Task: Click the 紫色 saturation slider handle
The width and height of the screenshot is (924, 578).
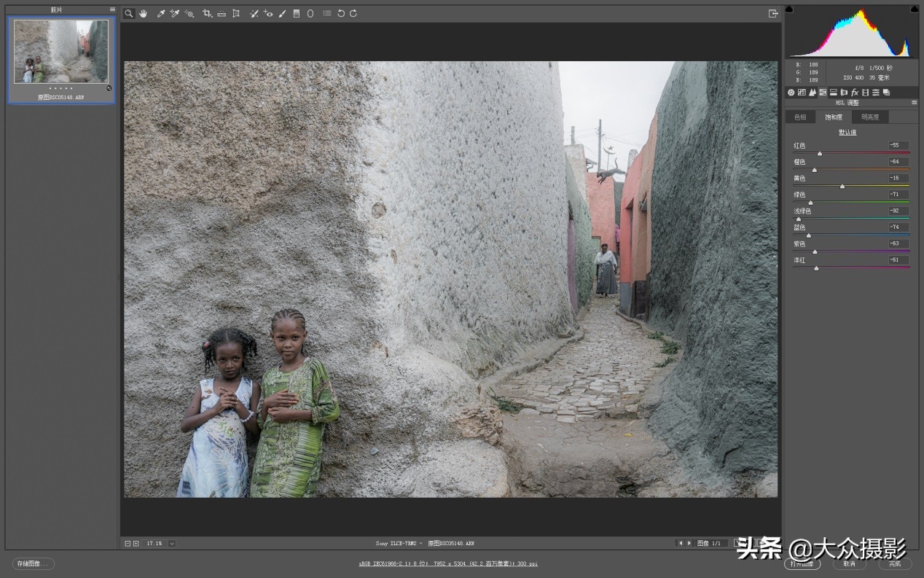Action: (x=815, y=251)
